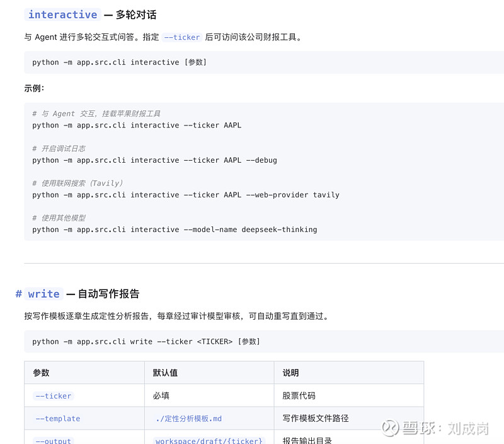Click the command with '--model-name deepseek-thinking'
The image size is (504, 444).
point(175,230)
